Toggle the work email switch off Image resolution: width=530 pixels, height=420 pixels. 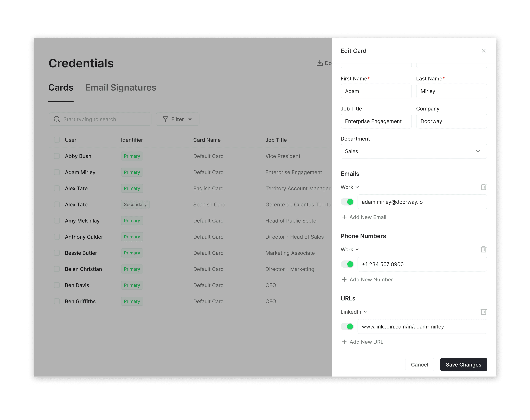347,202
